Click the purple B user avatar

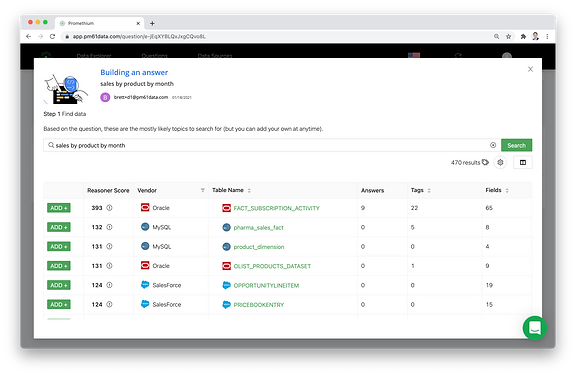click(x=105, y=97)
